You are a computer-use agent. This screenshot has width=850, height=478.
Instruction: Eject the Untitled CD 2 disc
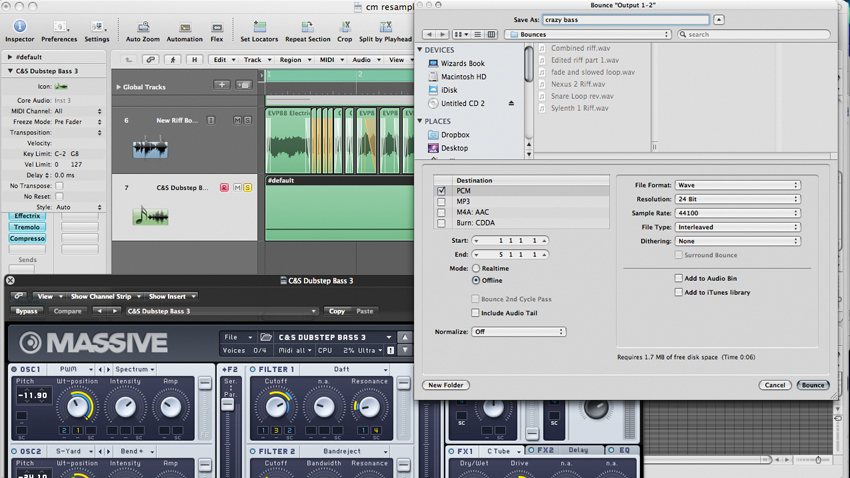(511, 103)
